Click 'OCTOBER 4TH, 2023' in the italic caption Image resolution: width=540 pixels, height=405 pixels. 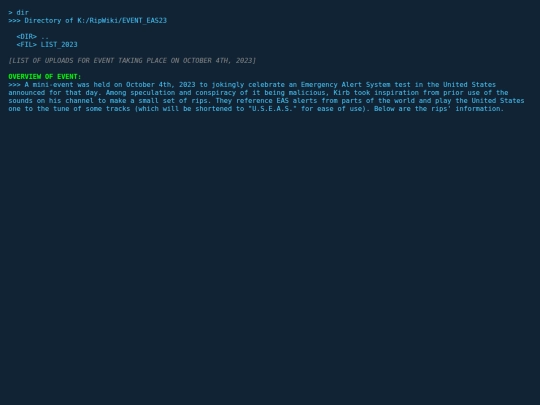click(x=217, y=61)
